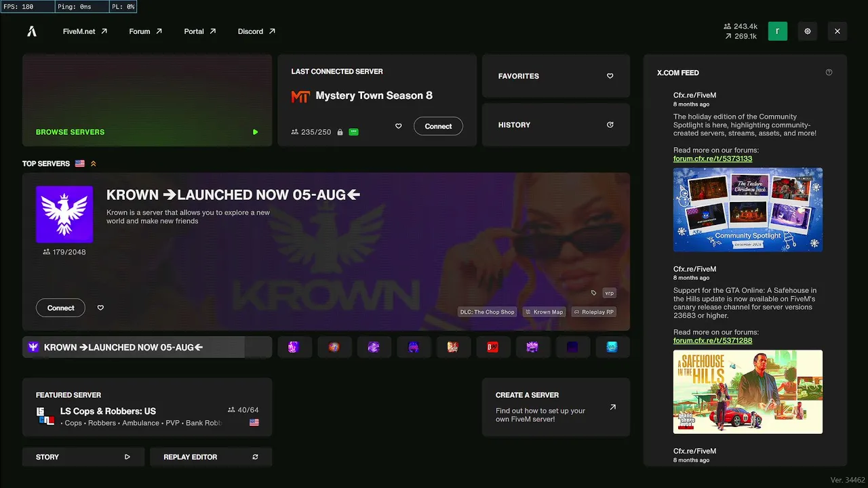Open the Forum link
Viewport: 868px width, 488px height.
(146, 31)
